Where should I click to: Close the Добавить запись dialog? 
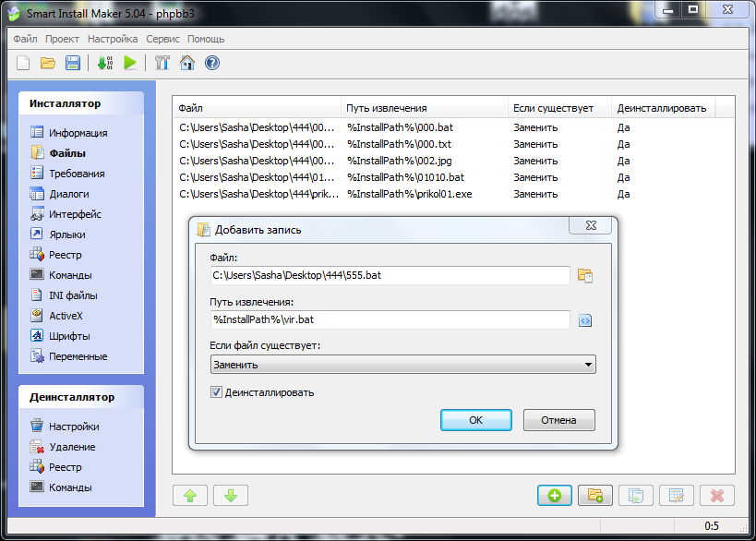click(591, 225)
